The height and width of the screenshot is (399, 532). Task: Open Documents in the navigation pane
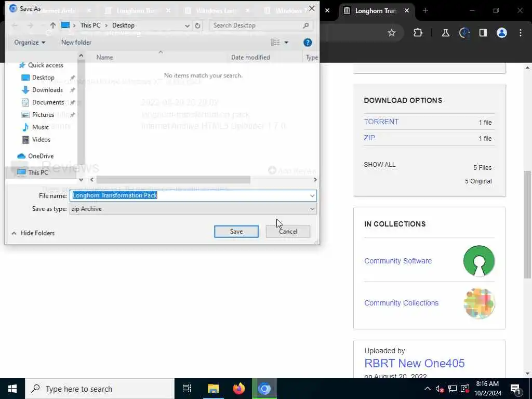point(48,102)
